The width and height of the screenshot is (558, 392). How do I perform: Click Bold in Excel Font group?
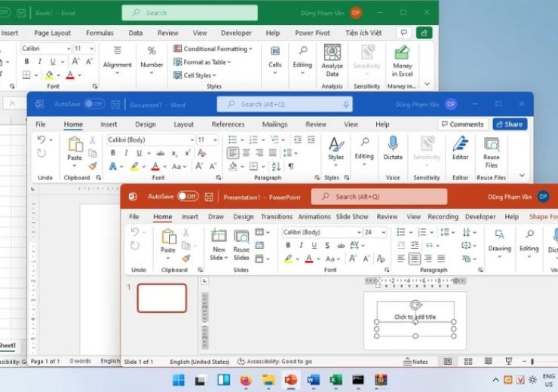[26, 62]
